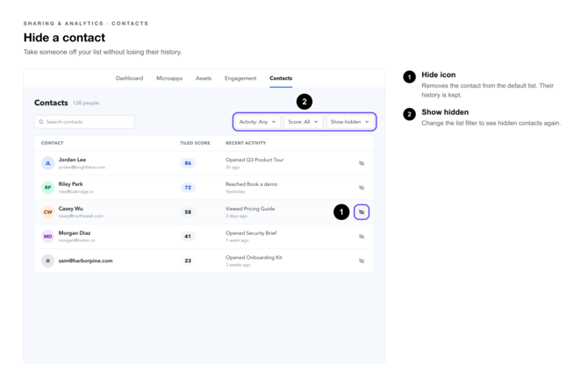Screen dimensions: 588x378
Task: Click the CW avatar for Casey Wu
Action: pyautogui.click(x=47, y=212)
